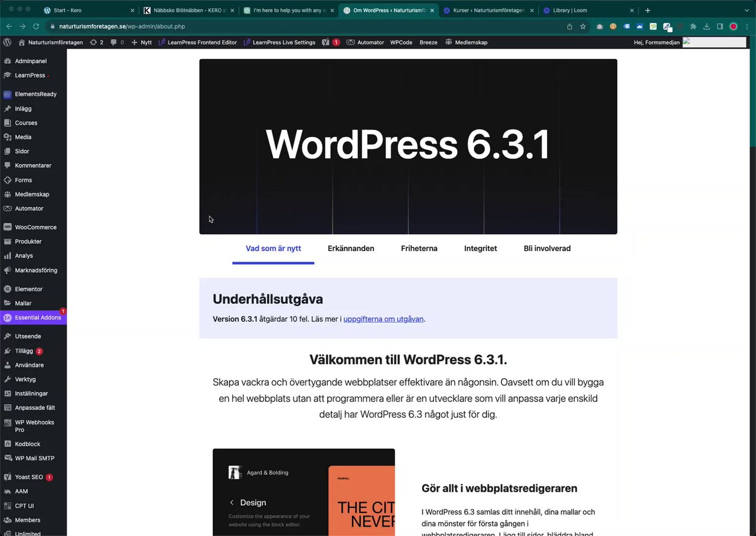Switch to the Integritet tab
Viewport: 756px width, 536px height.
coord(481,249)
